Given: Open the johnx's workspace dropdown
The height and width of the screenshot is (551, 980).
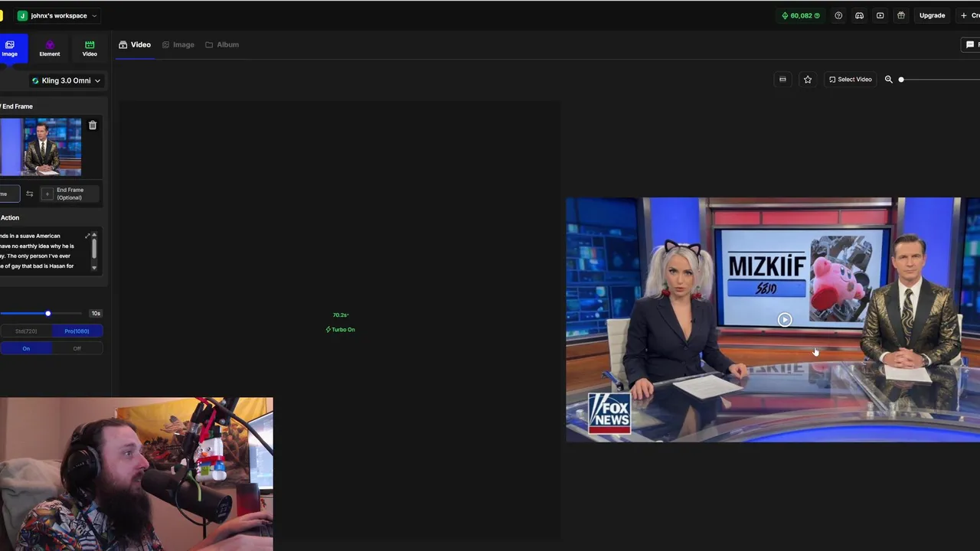Looking at the screenshot, I should (58, 15).
